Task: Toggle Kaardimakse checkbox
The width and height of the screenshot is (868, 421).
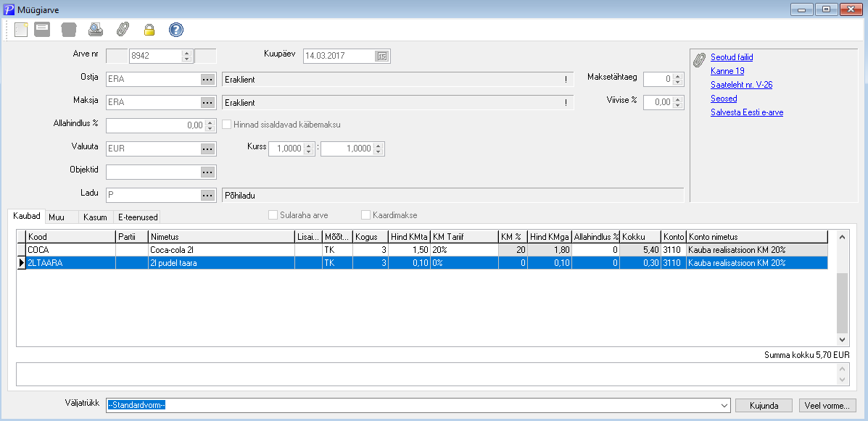Action: click(x=365, y=214)
